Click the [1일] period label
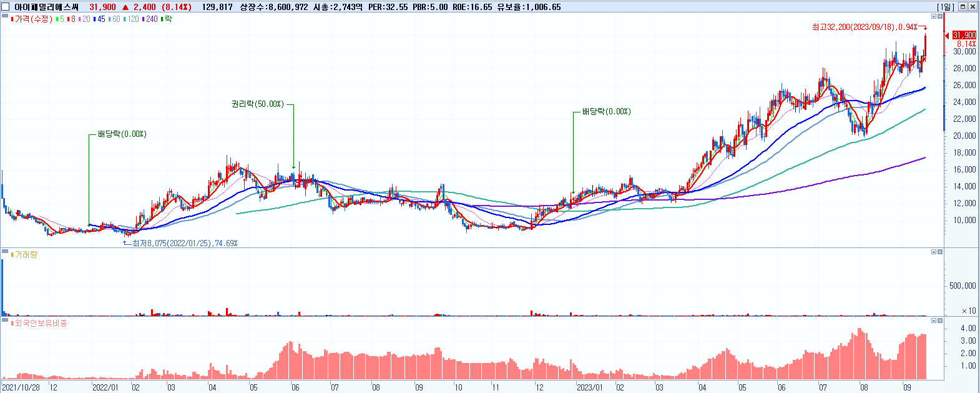This screenshot has width=980, height=393. pos(946,7)
